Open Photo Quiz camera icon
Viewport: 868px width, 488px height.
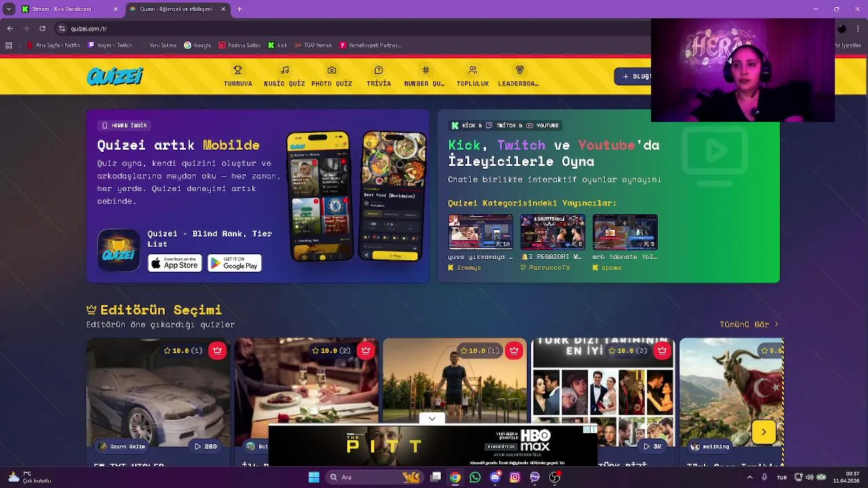tap(332, 70)
